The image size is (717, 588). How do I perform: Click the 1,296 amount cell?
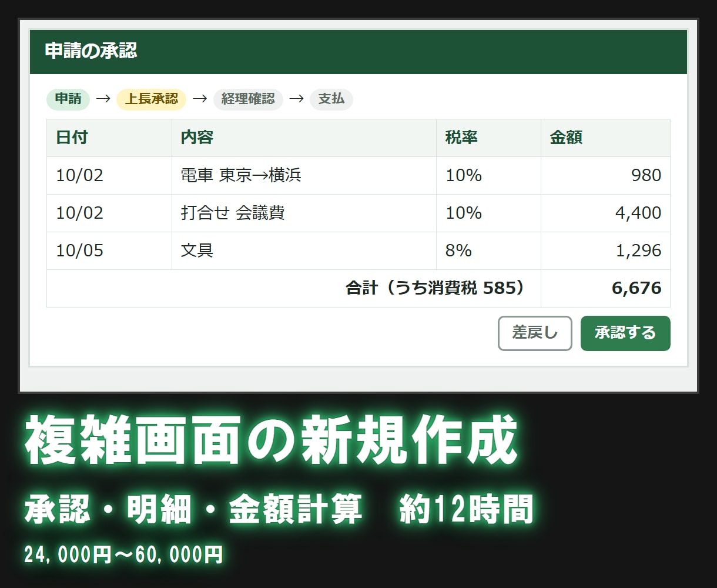point(605,250)
